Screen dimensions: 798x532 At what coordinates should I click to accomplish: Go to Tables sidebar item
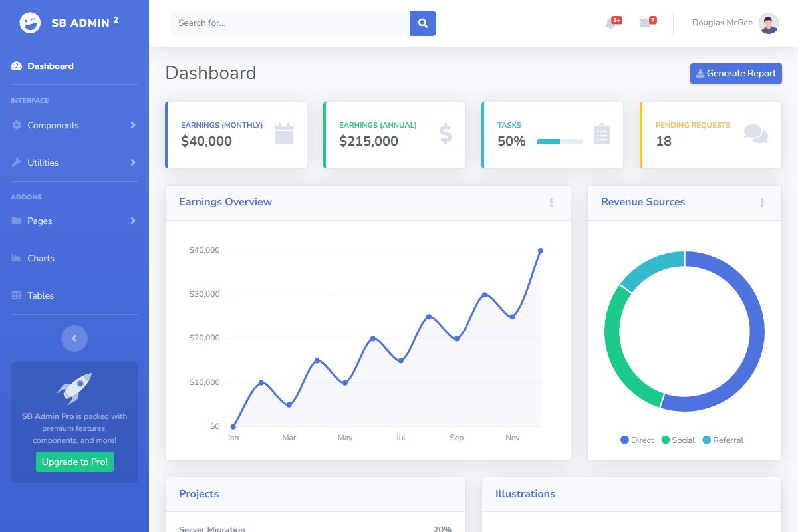74,295
